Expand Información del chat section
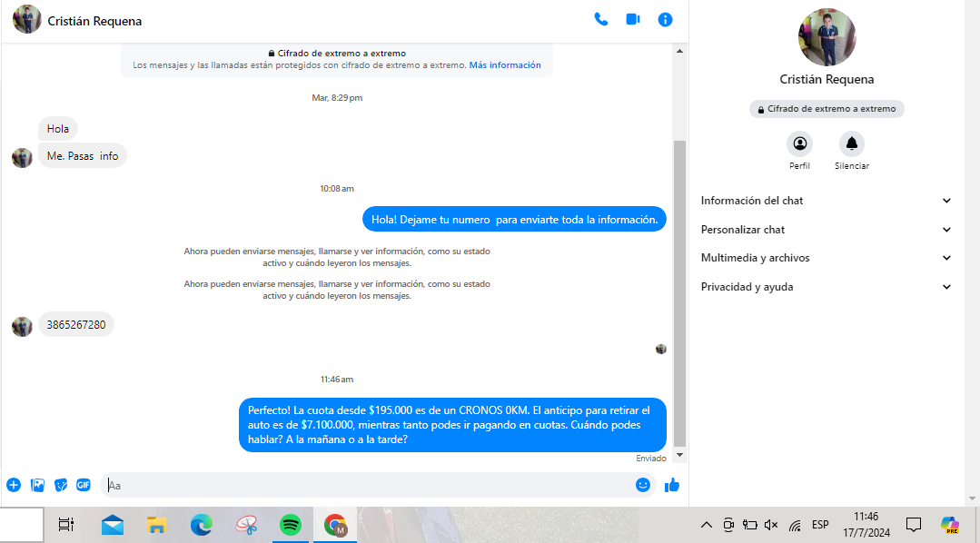 point(827,201)
